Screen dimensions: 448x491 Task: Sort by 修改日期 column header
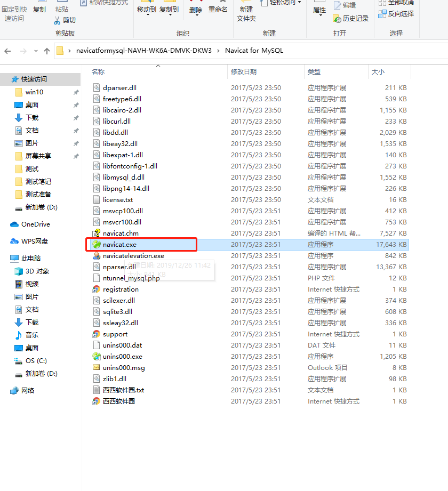[x=244, y=72]
